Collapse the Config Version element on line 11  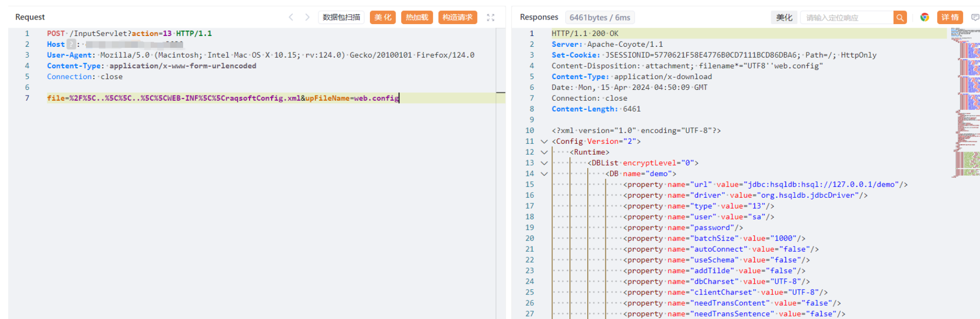544,141
